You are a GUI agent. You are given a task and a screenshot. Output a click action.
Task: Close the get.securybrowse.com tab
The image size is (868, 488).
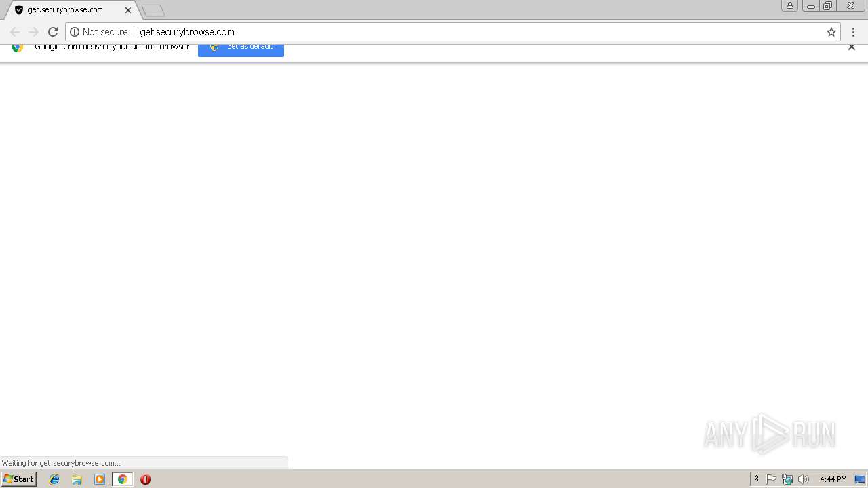pos(128,10)
